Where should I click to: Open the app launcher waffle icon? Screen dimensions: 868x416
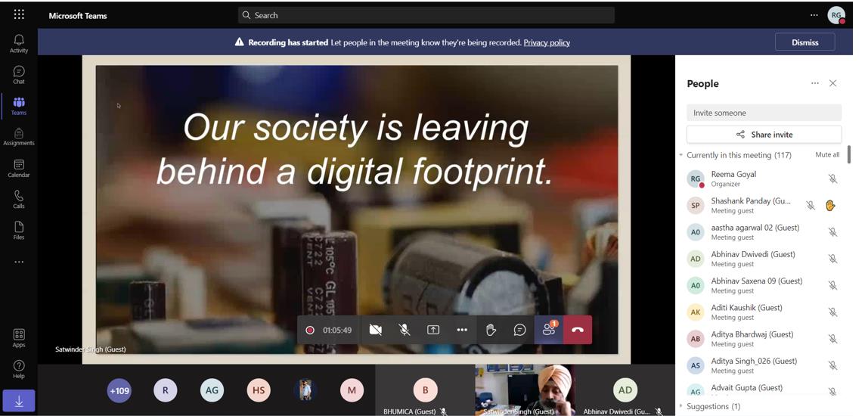click(19, 14)
